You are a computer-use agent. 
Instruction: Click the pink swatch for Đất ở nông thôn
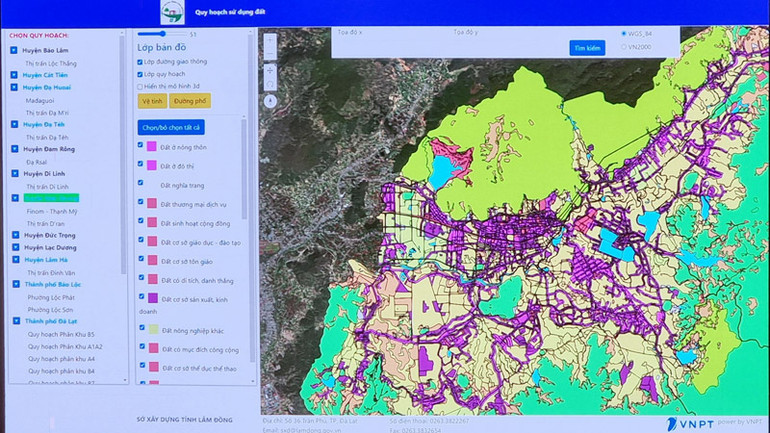tap(152, 147)
